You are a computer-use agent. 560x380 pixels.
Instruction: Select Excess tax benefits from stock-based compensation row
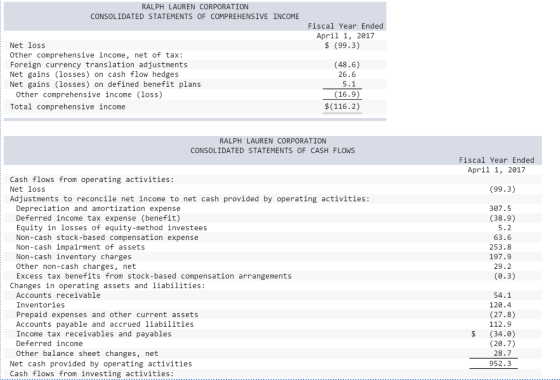point(154,276)
